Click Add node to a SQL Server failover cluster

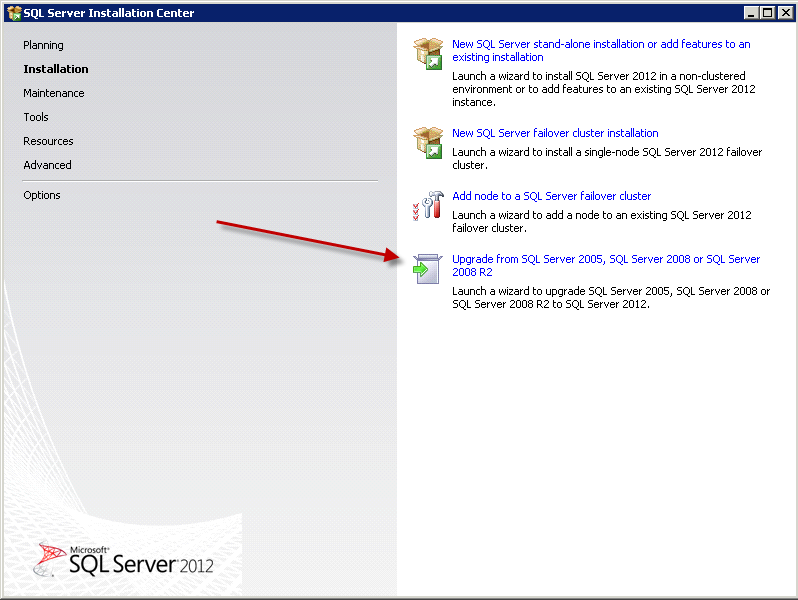pos(551,196)
